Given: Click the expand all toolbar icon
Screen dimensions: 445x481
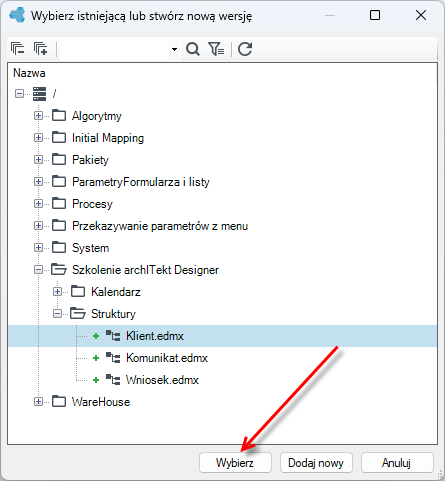Looking at the screenshot, I should click(40, 49).
